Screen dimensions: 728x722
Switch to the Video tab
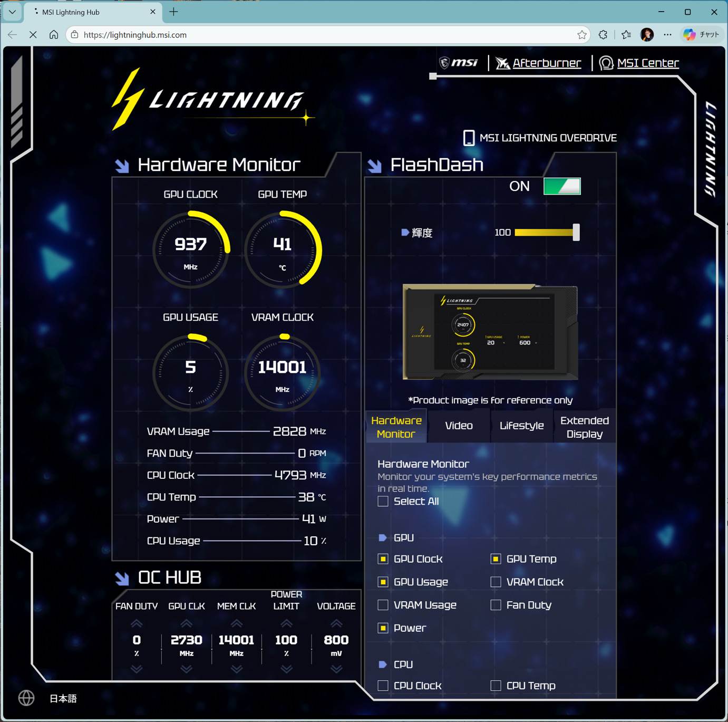coord(458,426)
